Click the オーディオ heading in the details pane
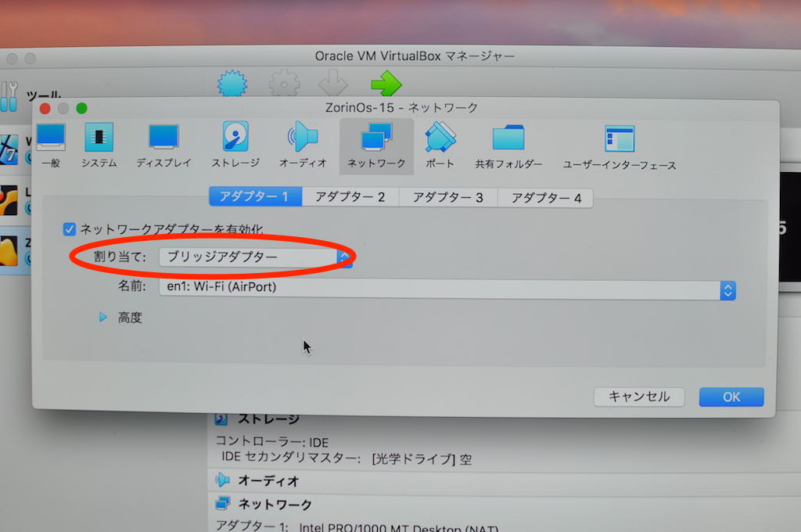Screen dimensions: 801x532 pyautogui.click(x=269, y=480)
